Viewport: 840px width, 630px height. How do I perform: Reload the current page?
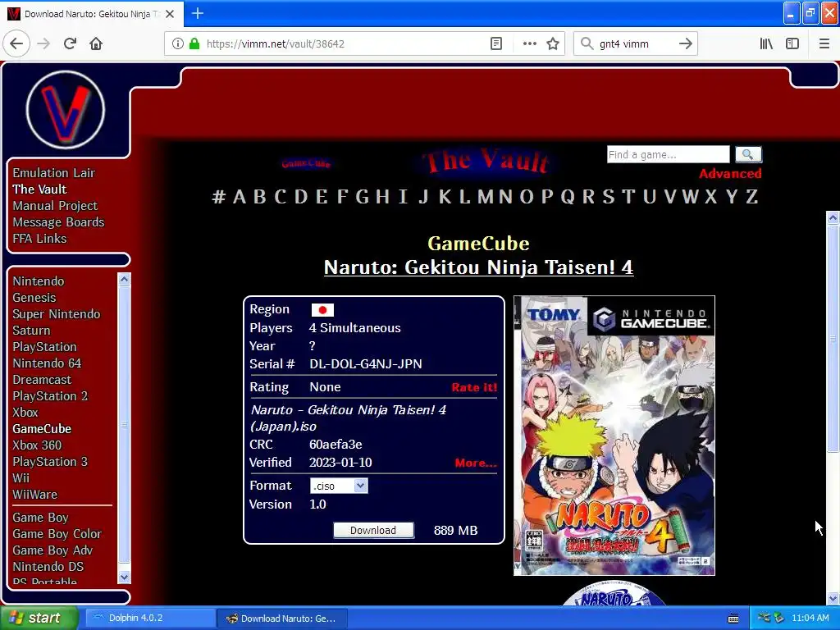(70, 44)
